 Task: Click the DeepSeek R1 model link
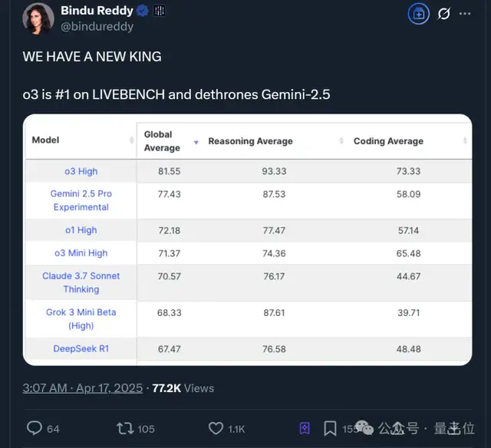click(81, 348)
